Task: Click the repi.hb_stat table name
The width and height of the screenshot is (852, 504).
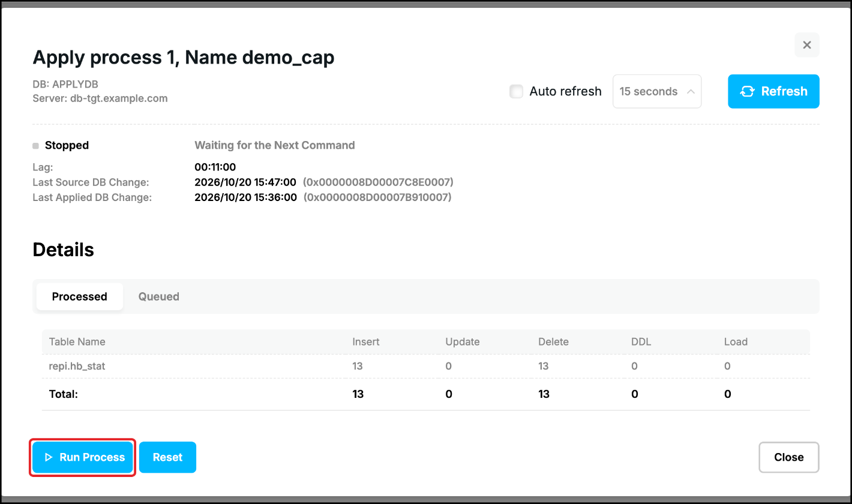Action: (x=77, y=366)
